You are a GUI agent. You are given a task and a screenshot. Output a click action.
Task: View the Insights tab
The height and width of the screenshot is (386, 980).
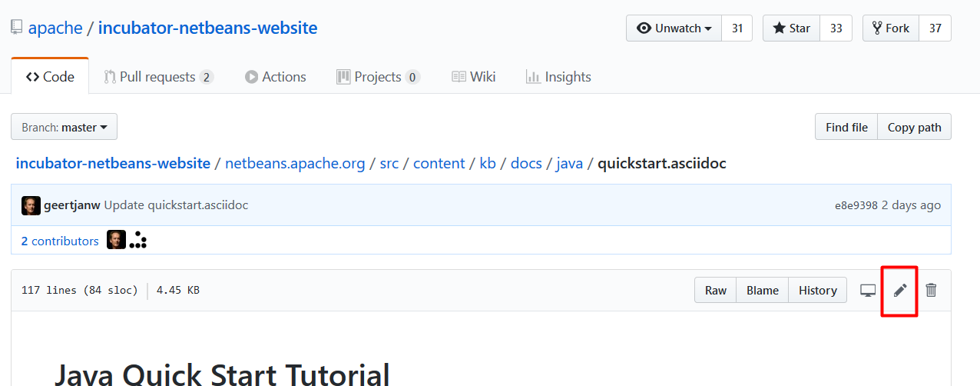pos(558,77)
